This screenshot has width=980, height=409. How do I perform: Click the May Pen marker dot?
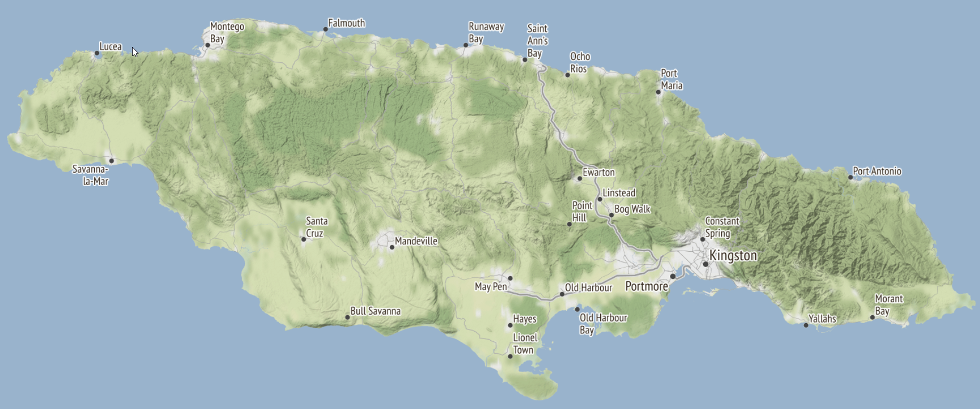click(x=510, y=278)
